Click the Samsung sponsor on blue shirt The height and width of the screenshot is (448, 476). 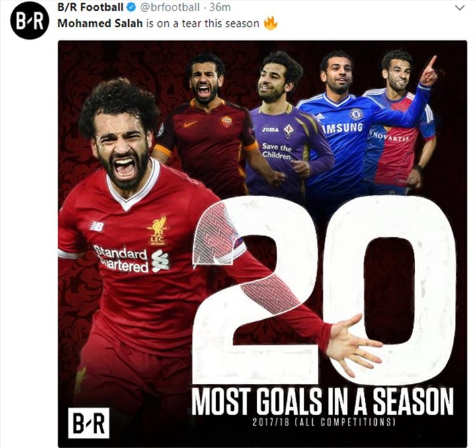click(342, 129)
